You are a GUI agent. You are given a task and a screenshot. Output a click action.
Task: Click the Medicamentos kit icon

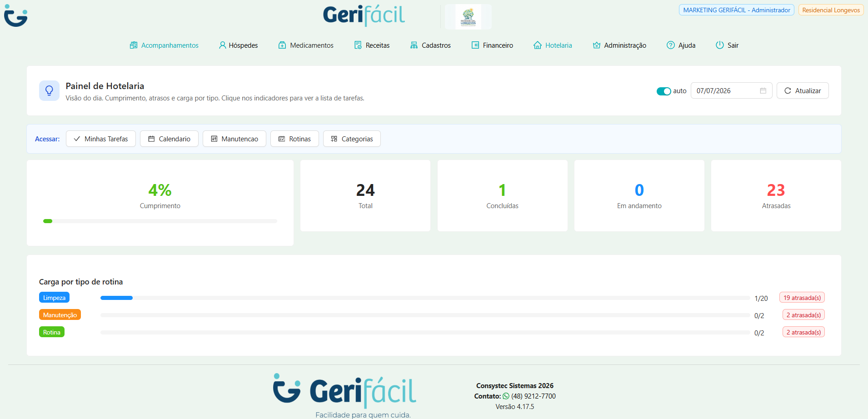282,45
